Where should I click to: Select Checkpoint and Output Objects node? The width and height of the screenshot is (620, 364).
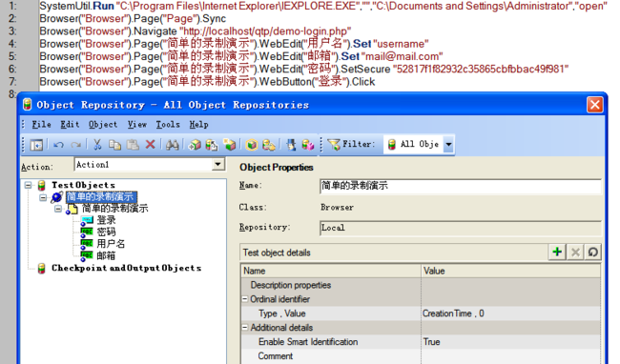(x=126, y=268)
